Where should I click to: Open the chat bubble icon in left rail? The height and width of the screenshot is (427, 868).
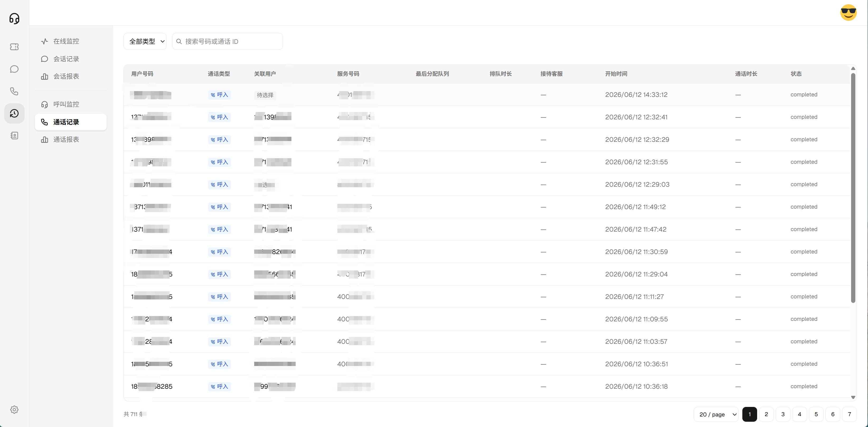coord(14,69)
